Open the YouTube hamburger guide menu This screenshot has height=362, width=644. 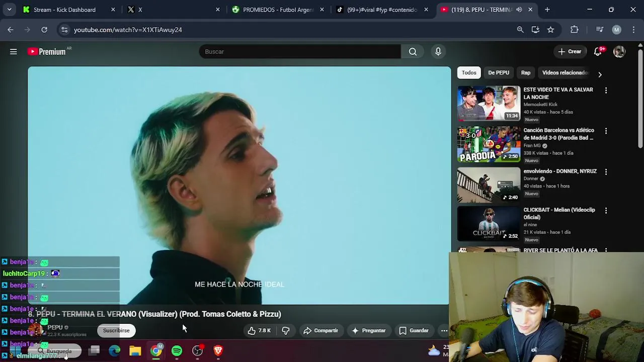click(14, 51)
